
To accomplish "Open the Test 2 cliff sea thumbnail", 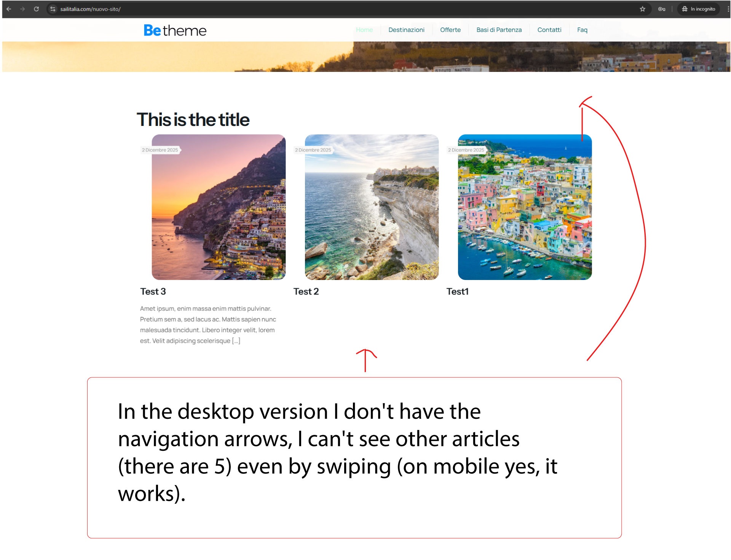I will (x=372, y=207).
